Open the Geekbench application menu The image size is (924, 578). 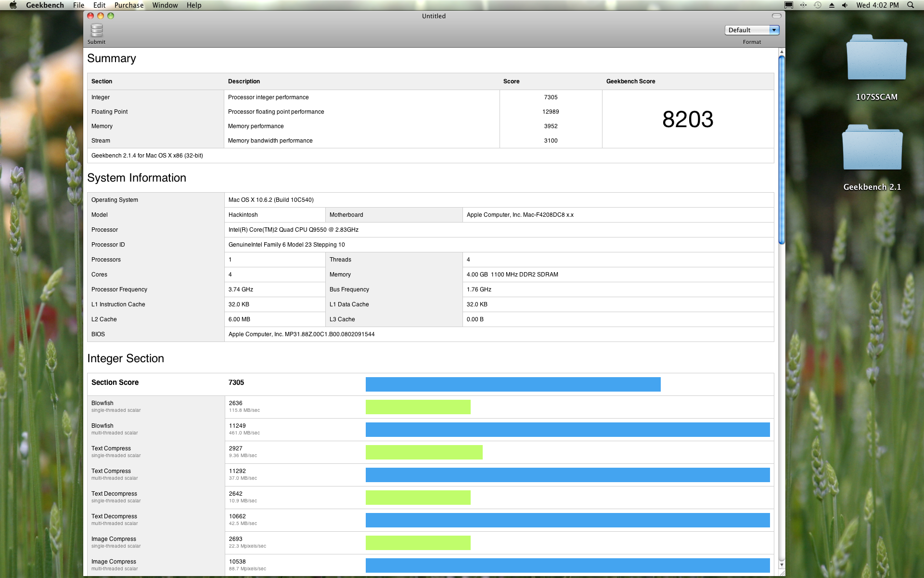point(45,5)
